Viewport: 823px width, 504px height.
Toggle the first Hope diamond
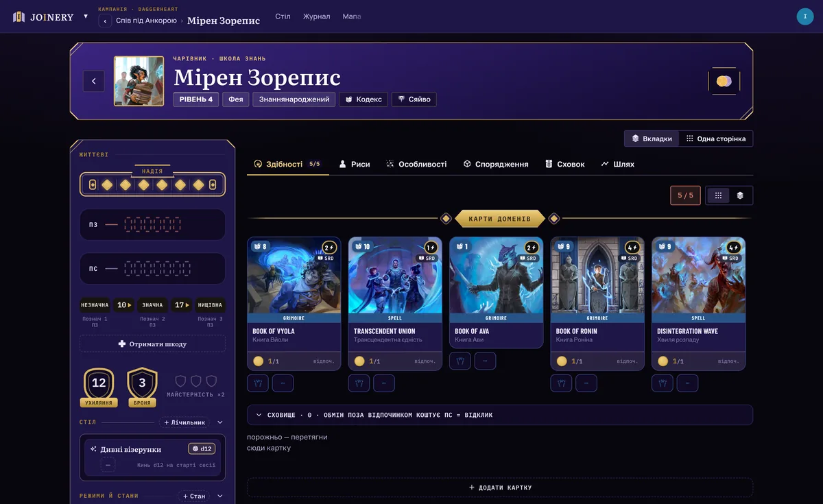108,185
